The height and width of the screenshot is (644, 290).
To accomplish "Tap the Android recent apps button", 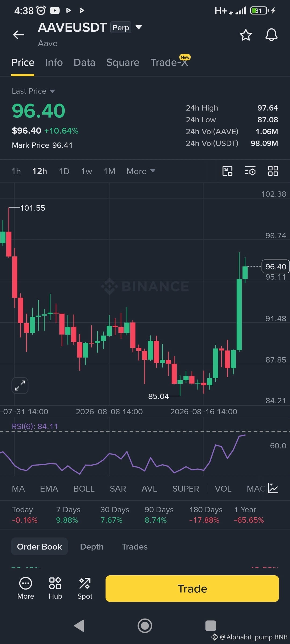I will tap(211, 625).
